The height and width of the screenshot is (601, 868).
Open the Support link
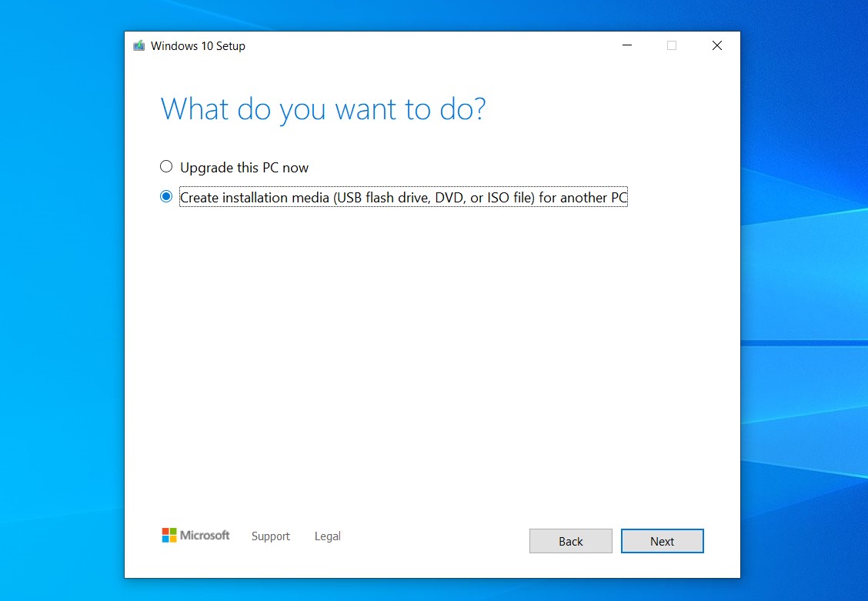click(x=271, y=536)
